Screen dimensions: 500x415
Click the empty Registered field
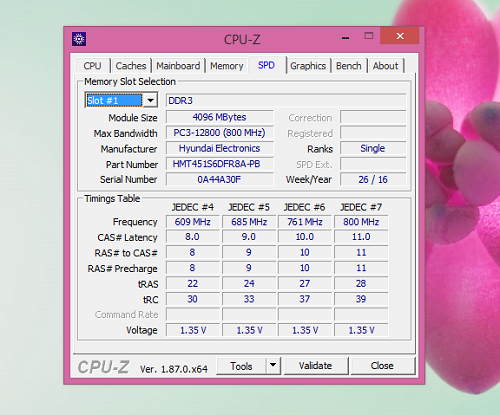pos(373,133)
